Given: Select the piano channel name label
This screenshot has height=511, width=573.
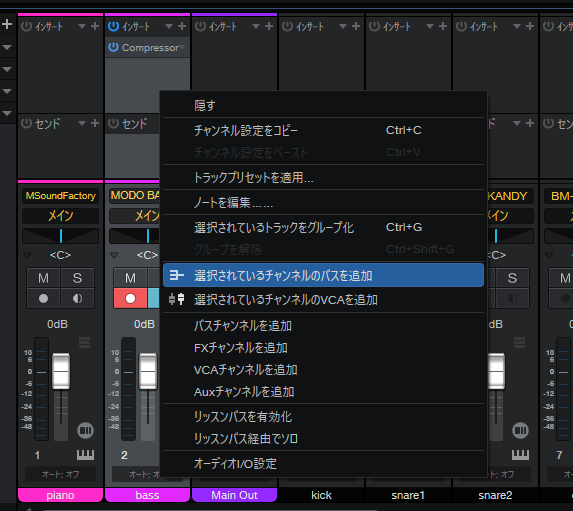Looking at the screenshot, I should point(60,495).
